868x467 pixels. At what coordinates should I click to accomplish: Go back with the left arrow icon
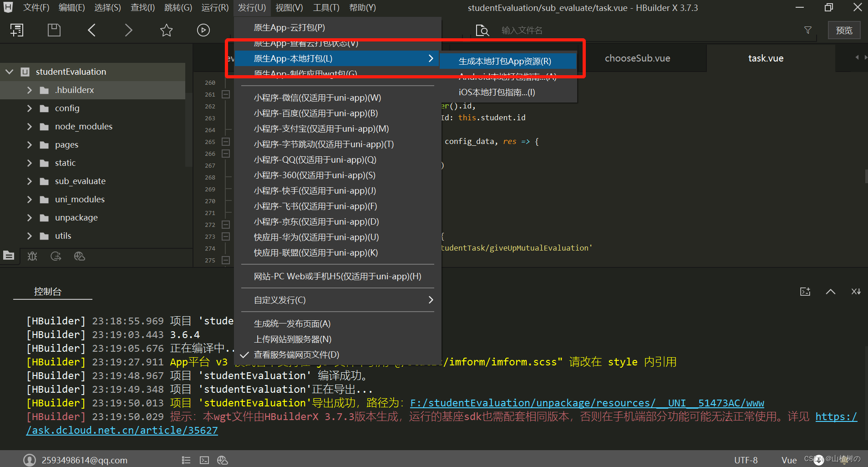coord(91,30)
